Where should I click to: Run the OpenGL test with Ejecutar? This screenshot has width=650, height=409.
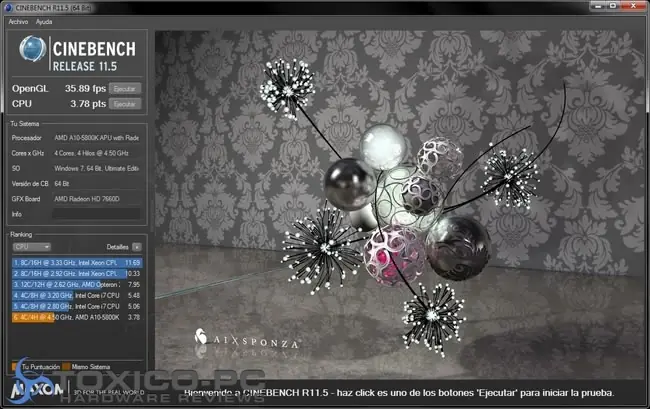coord(125,89)
